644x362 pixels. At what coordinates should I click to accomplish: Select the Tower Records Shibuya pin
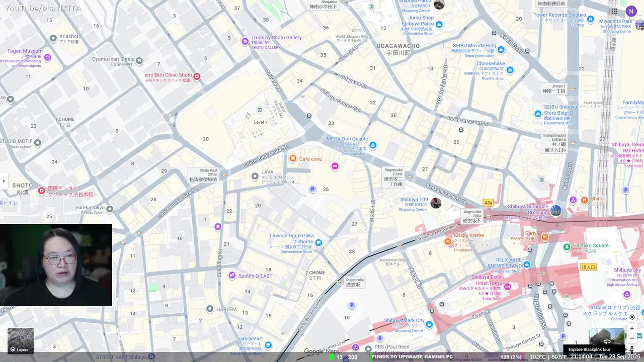(x=591, y=19)
